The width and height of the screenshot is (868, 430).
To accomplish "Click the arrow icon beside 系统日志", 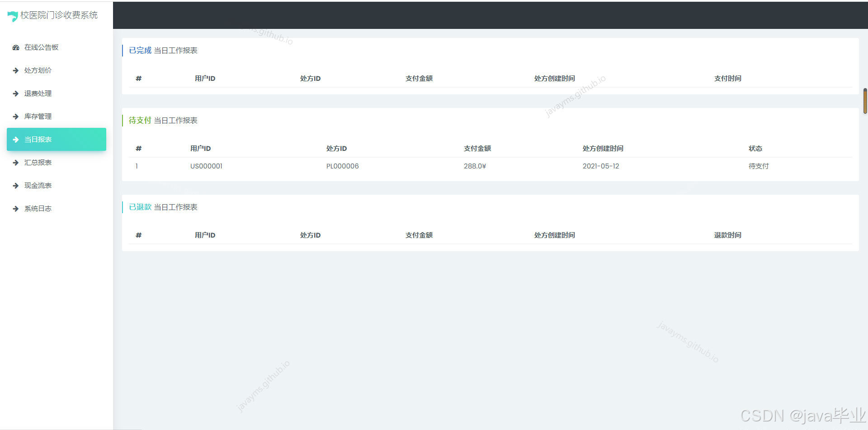I will [15, 208].
